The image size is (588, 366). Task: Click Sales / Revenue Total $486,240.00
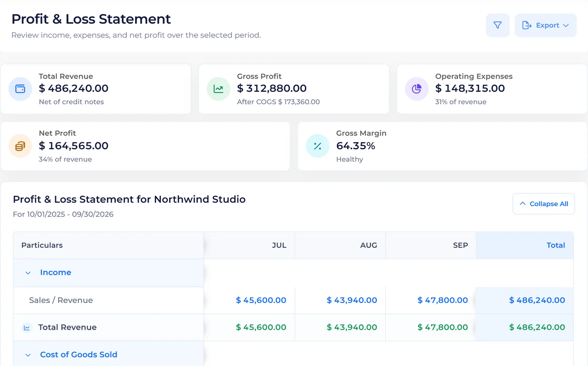pyautogui.click(x=537, y=300)
